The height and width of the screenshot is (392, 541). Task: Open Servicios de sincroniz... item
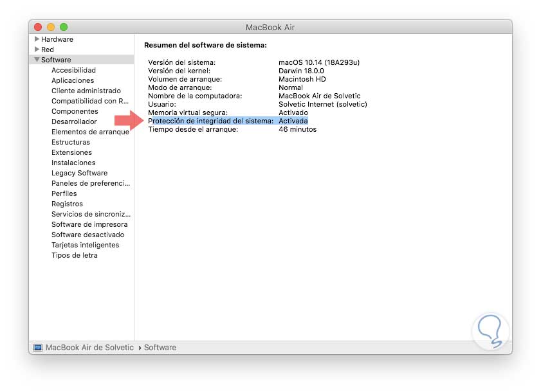tap(91, 214)
